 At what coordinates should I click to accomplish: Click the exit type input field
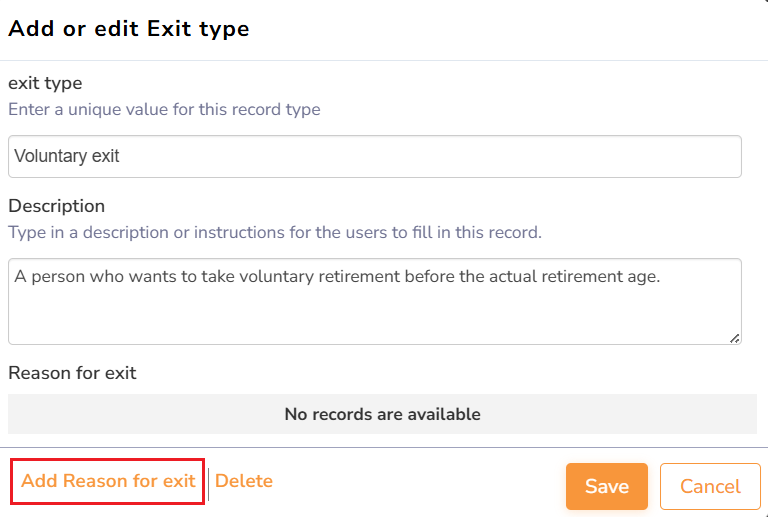click(374, 157)
